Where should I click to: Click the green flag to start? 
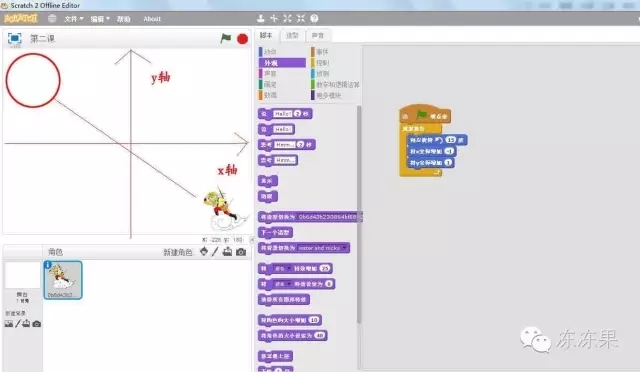[x=226, y=38]
